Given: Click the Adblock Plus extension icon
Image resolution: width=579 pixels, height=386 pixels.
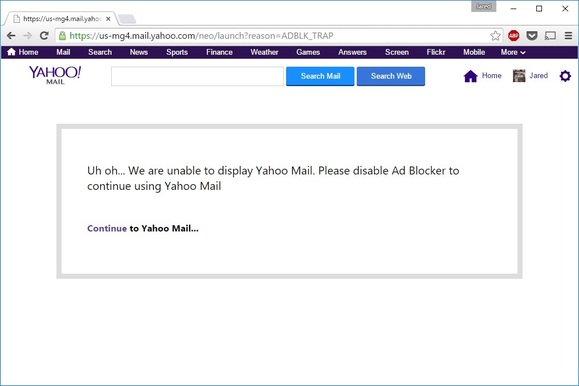Looking at the screenshot, I should coord(513,35).
